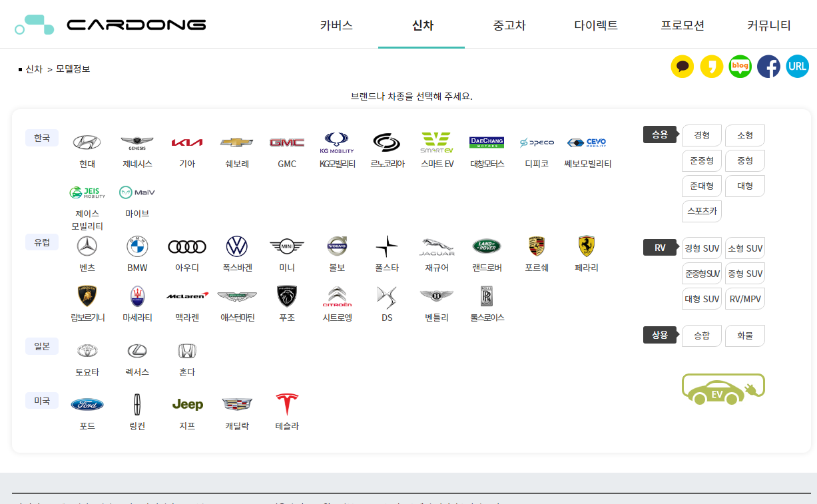
Task: Select the Toyota (토요타) logo
Action: [87, 351]
